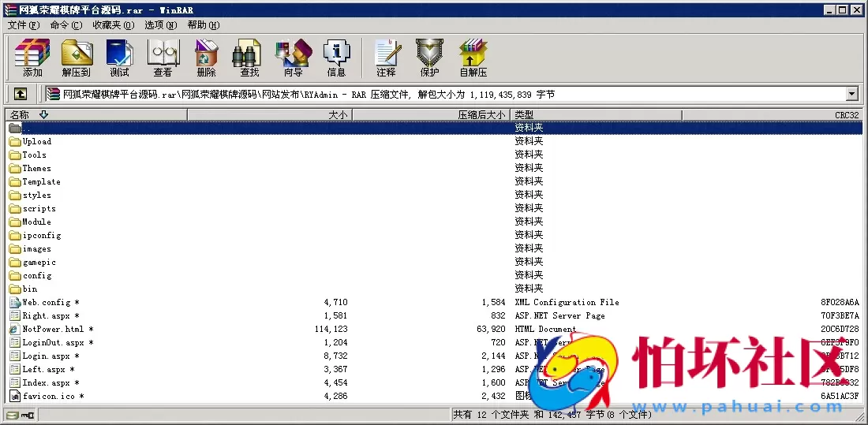Select the ipconfig folder row
The height and width of the screenshot is (425, 868).
[434, 235]
